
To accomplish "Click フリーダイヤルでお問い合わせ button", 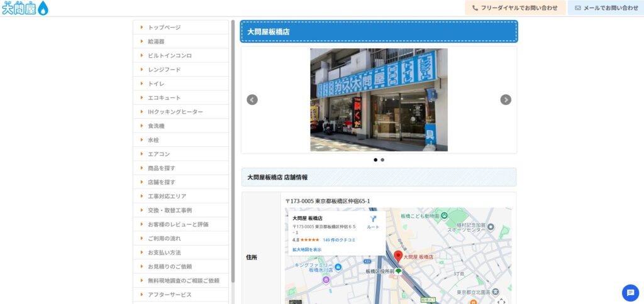I will 515,8.
